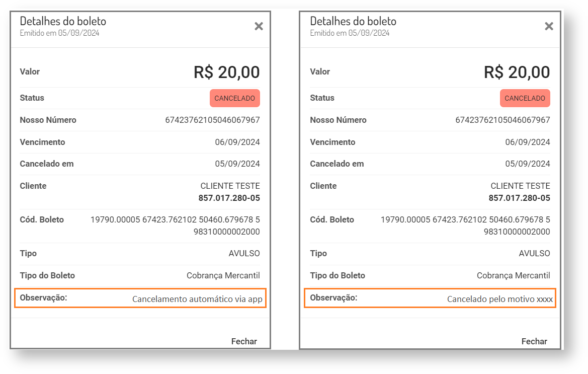Click the R$ 20,00 amount in left dialog

click(227, 72)
